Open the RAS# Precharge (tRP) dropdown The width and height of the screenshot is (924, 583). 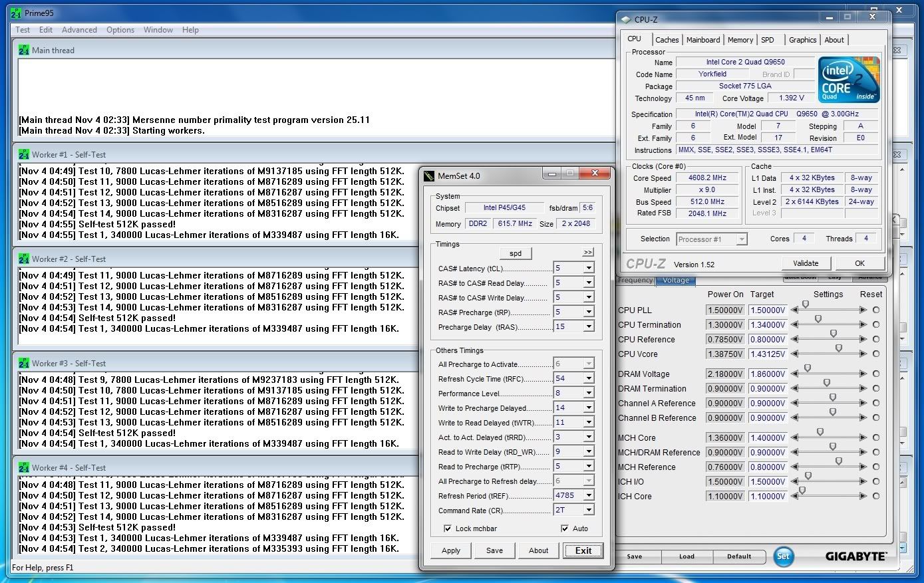[589, 312]
